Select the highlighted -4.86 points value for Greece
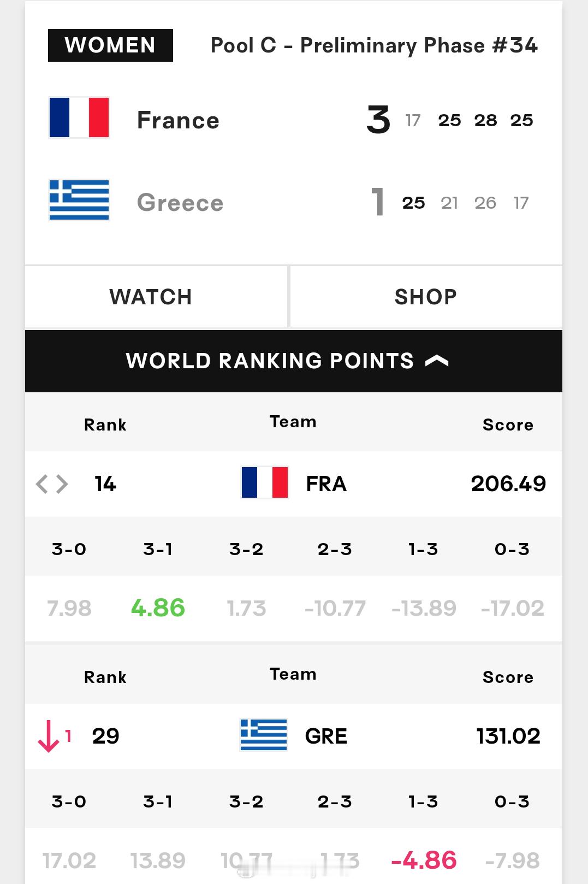The height and width of the screenshot is (884, 588). pos(424,861)
